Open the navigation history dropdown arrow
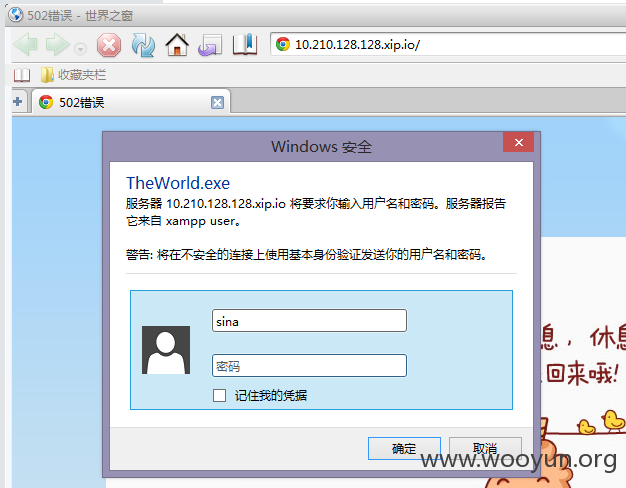This screenshot has height=488, width=626. (80, 49)
